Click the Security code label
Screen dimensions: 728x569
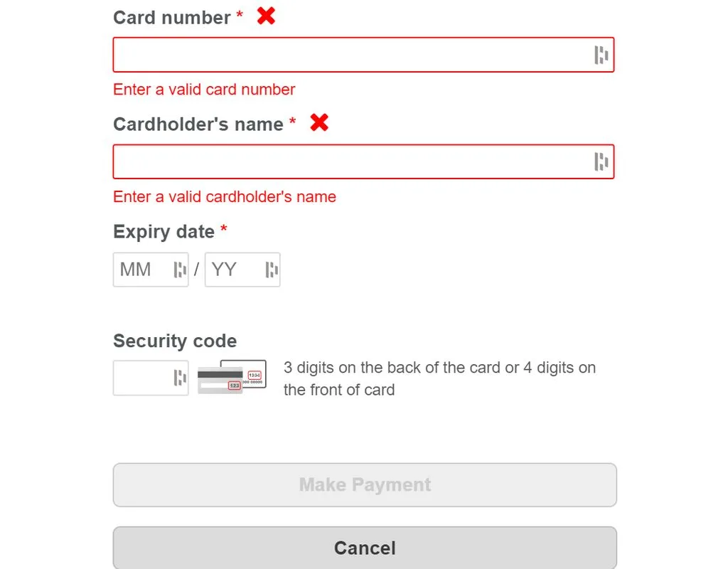(x=175, y=341)
